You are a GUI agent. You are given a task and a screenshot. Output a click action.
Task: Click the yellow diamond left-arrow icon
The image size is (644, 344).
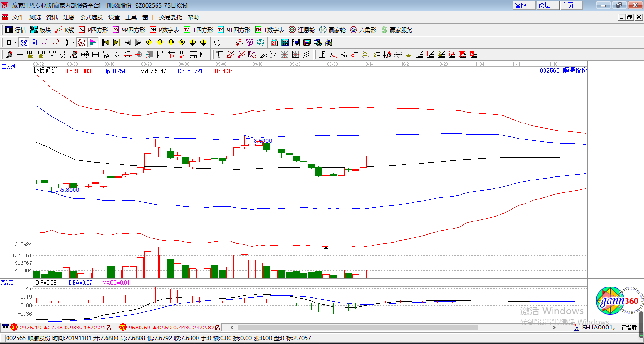149,42
